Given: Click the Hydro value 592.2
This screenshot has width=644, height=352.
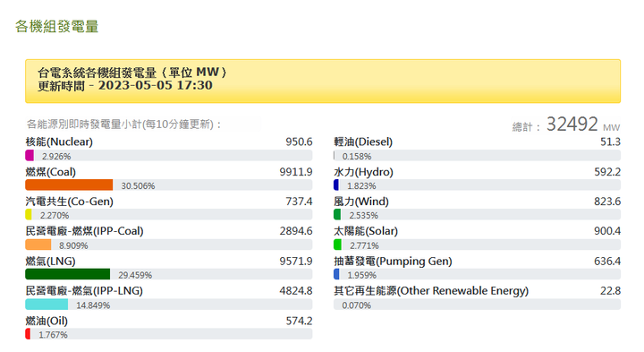Looking at the screenshot, I should point(607,172).
